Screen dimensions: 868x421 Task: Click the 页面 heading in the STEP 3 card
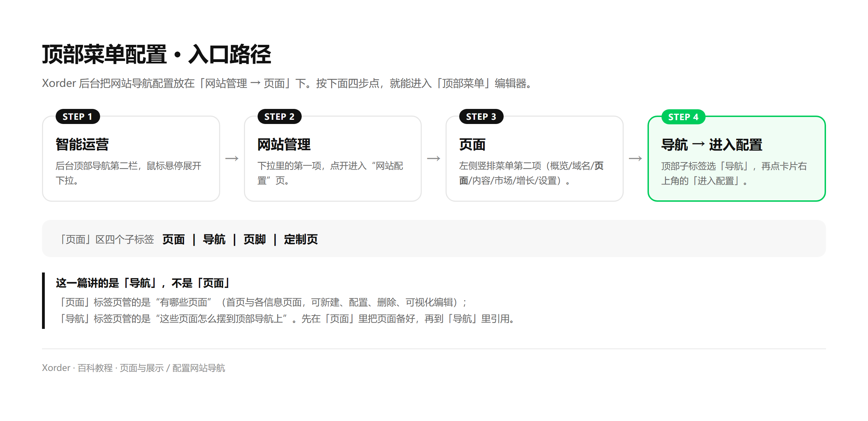coord(472,144)
